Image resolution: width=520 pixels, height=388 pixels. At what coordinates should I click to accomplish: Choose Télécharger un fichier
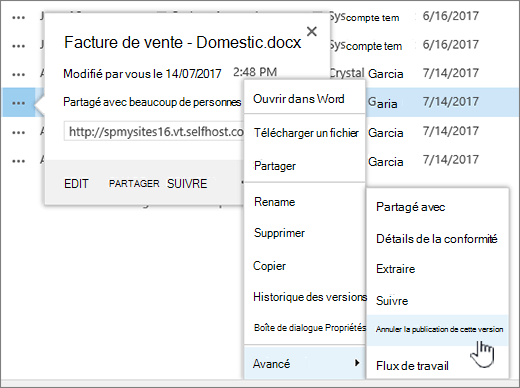coord(305,133)
